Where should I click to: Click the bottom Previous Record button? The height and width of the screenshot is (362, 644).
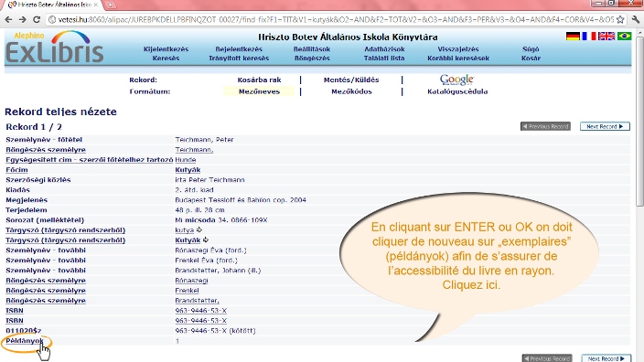(547, 358)
